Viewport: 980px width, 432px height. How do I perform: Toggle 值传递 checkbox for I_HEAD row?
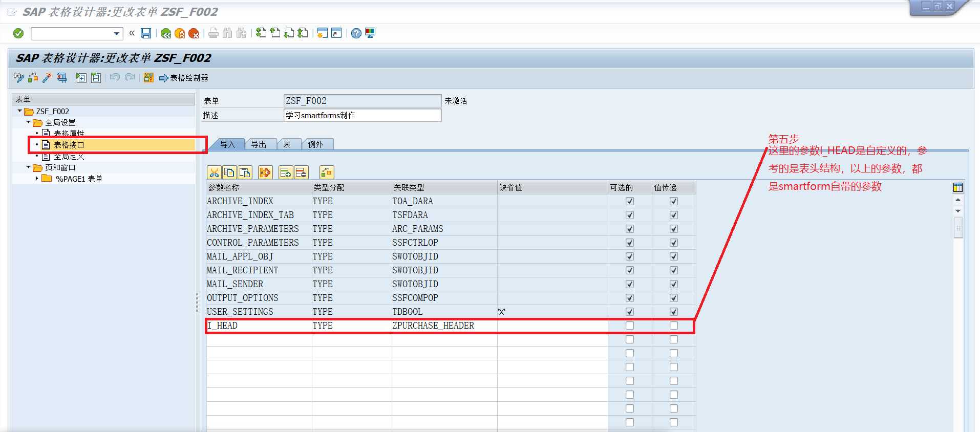click(x=674, y=326)
